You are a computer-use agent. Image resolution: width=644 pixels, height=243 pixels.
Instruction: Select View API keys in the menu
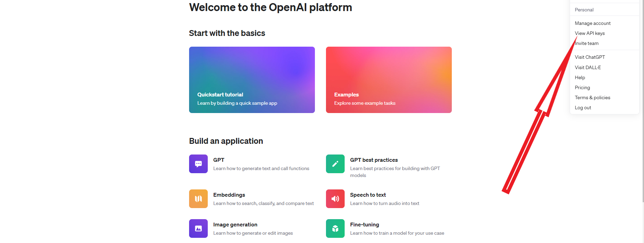click(590, 33)
